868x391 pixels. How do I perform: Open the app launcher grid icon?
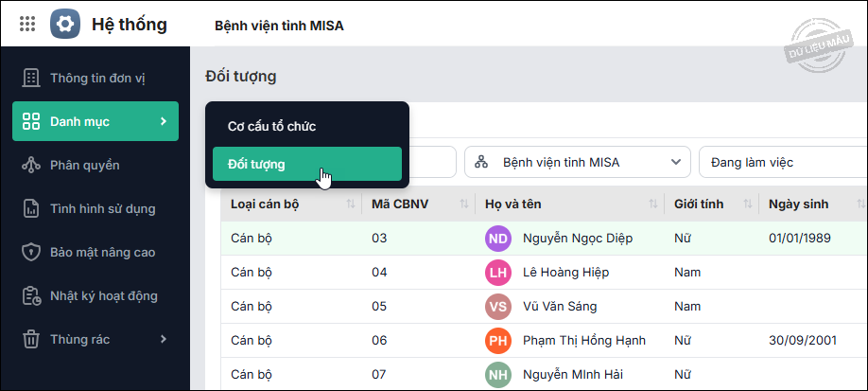pos(27,24)
